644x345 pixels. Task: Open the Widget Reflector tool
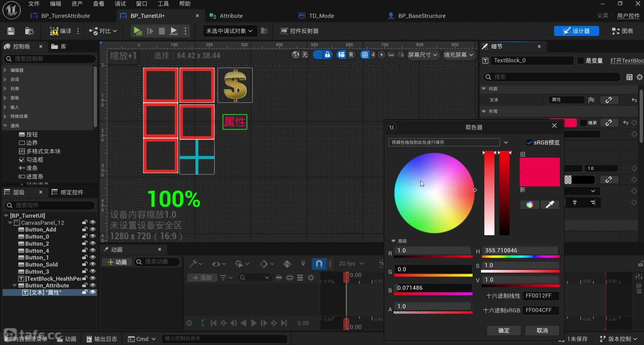click(x=299, y=31)
